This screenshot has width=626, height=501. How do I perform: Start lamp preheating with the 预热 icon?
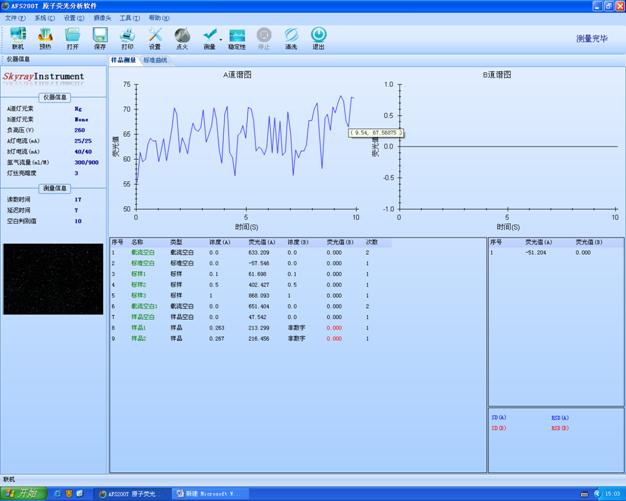(45, 38)
